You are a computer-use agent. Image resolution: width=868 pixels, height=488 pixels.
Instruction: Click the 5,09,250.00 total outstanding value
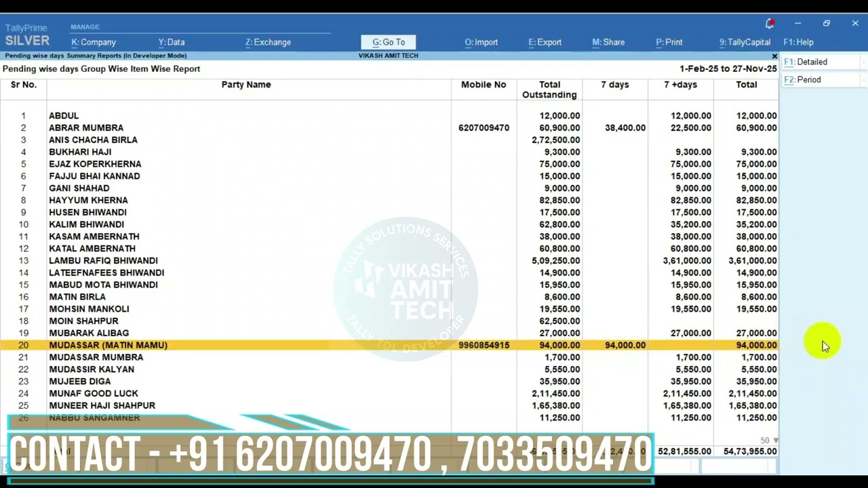point(555,261)
